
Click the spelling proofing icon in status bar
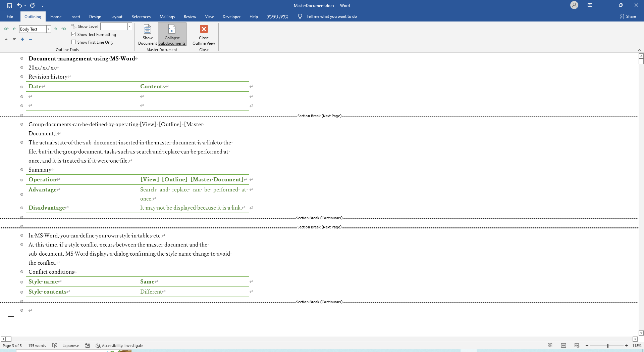pos(55,346)
